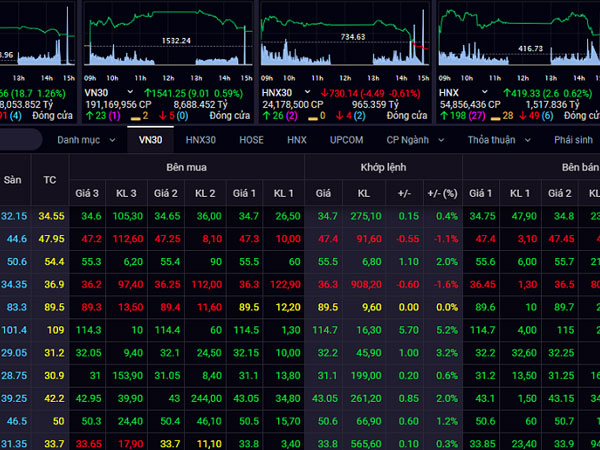Viewport: 600px width, 450px height.
Task: Switch to the HNX30 tab
Action: (x=200, y=140)
